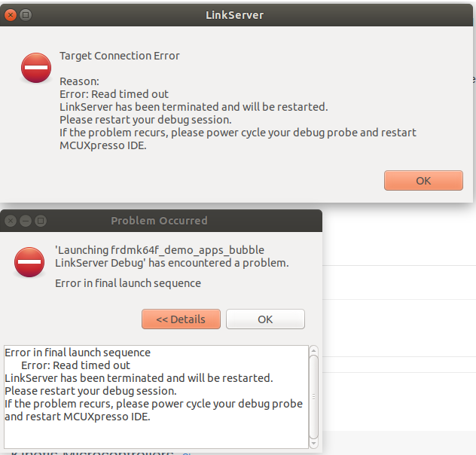Click the Problem Occurred window title
Viewport: 476px width, 455px height.
pyautogui.click(x=159, y=221)
